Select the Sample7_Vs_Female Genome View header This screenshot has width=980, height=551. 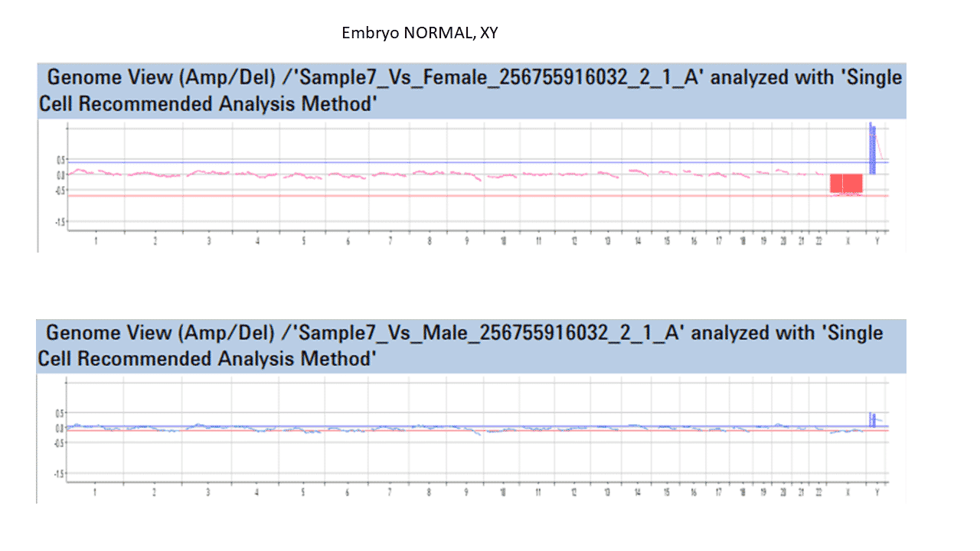pyautogui.click(x=472, y=90)
